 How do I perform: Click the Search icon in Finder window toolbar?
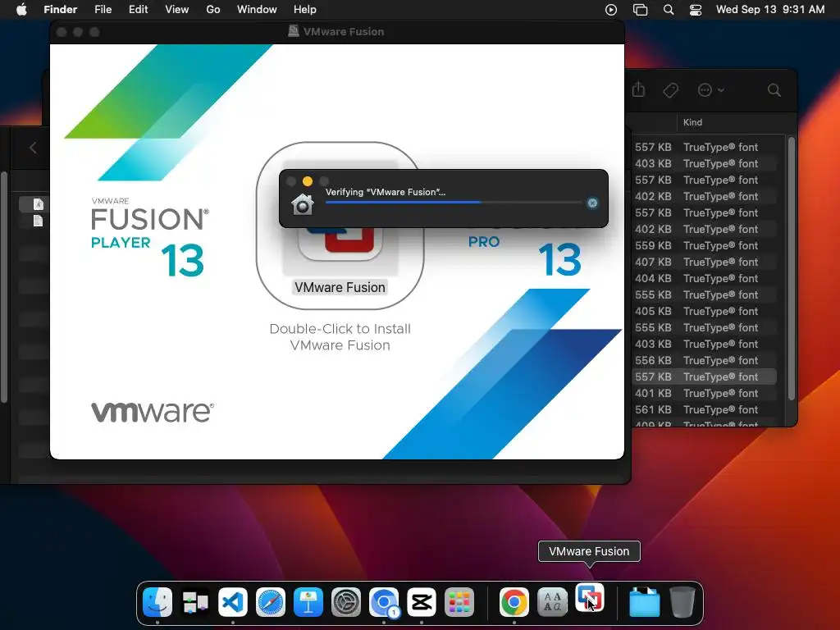click(x=774, y=90)
